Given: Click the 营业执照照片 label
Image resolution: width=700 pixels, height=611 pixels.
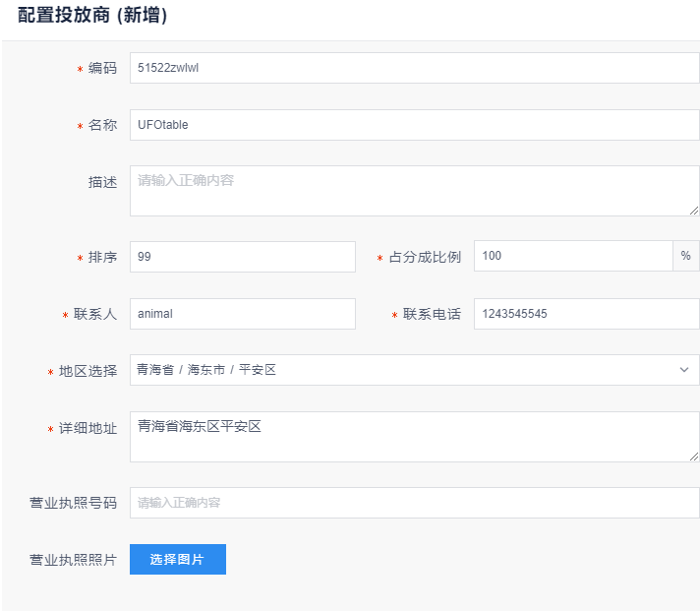Looking at the screenshot, I should point(73,560).
